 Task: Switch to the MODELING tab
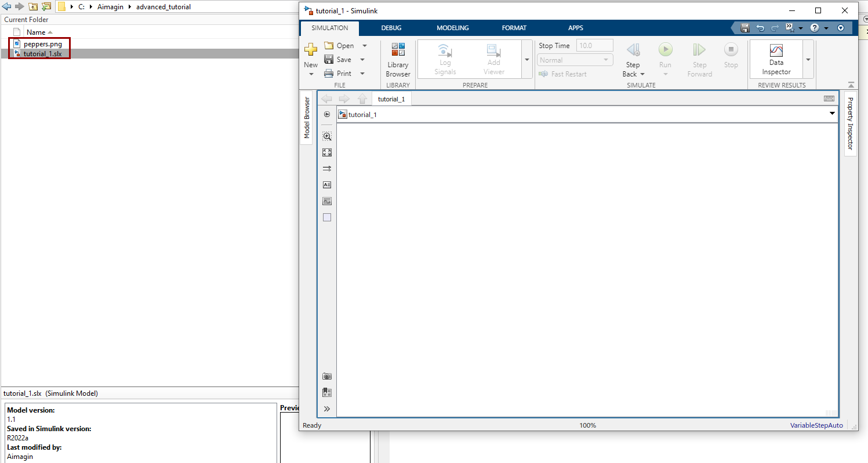(453, 28)
